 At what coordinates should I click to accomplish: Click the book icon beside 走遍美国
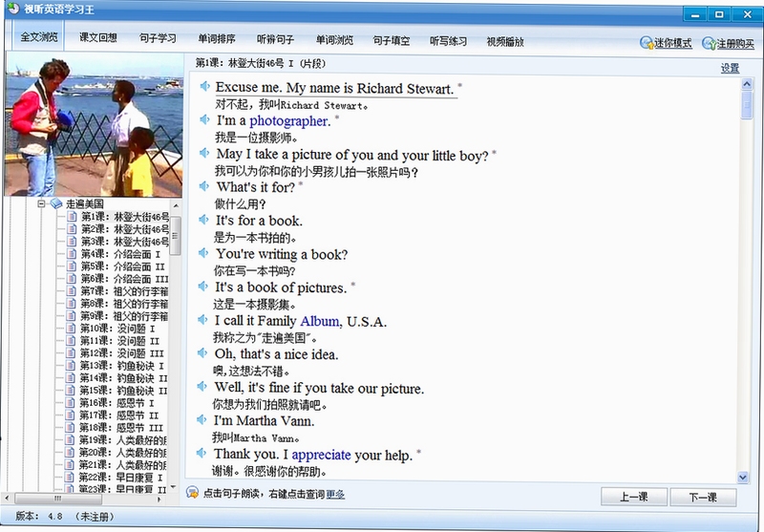click(x=56, y=203)
